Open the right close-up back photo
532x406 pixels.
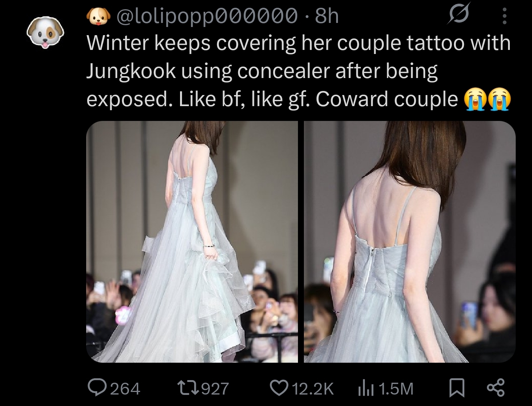[x=410, y=242]
